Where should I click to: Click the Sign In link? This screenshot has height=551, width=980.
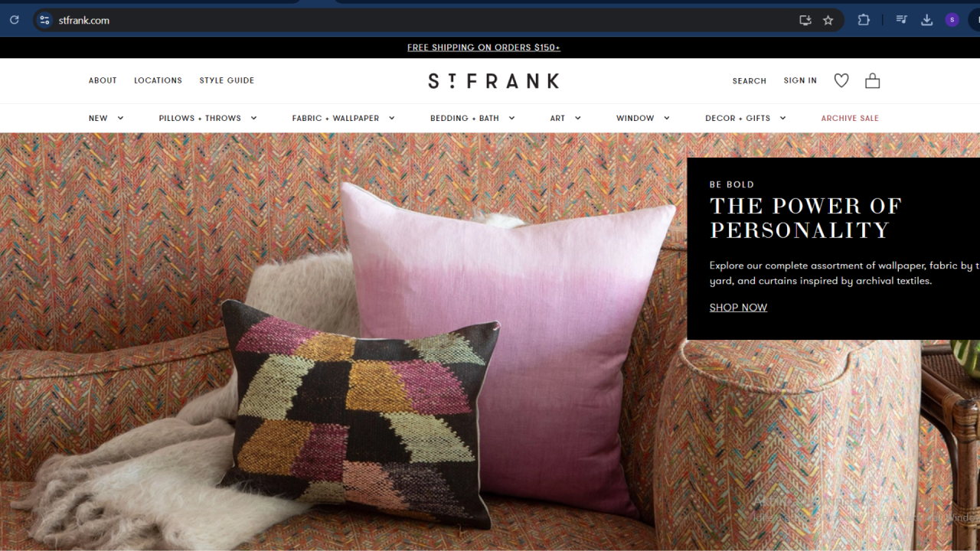[x=800, y=80]
